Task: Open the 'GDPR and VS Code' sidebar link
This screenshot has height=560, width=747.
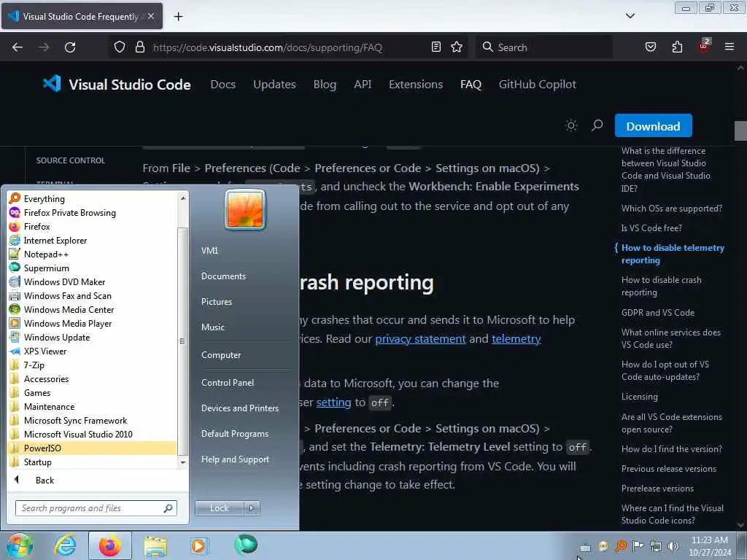Action: click(657, 312)
